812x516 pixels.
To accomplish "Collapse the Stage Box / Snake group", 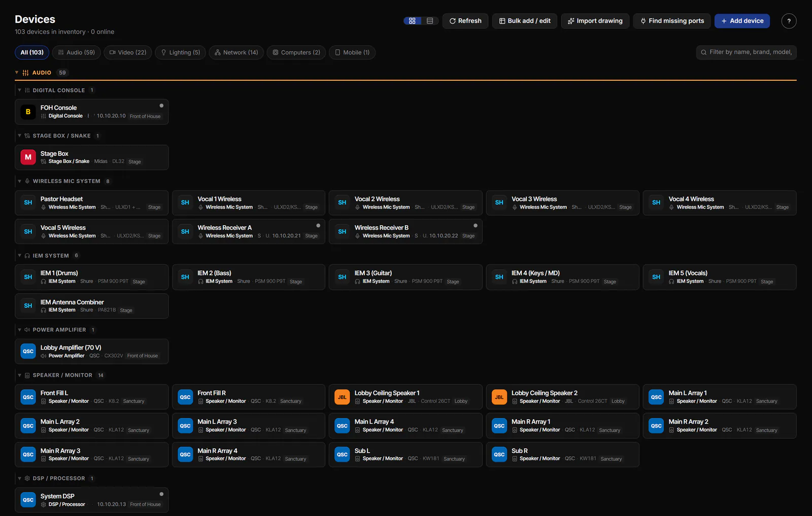I will tap(19, 135).
